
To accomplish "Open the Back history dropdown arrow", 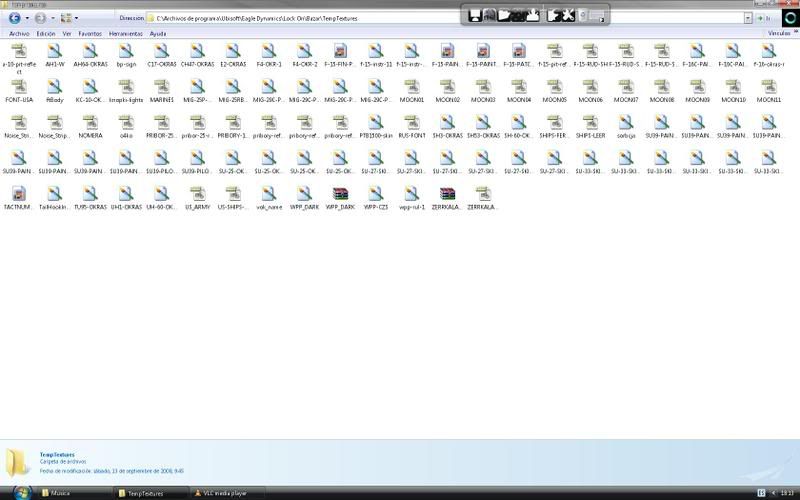I will pyautogui.click(x=27, y=18).
